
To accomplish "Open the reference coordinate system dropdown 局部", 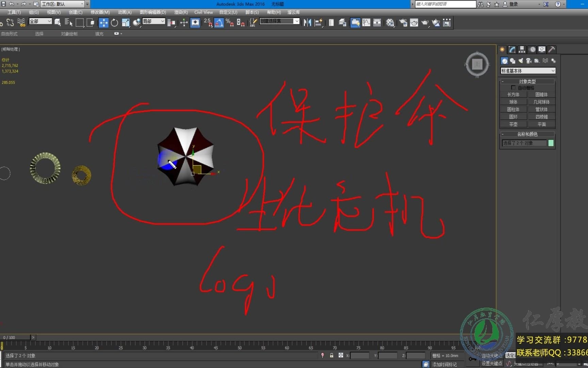I will [153, 21].
